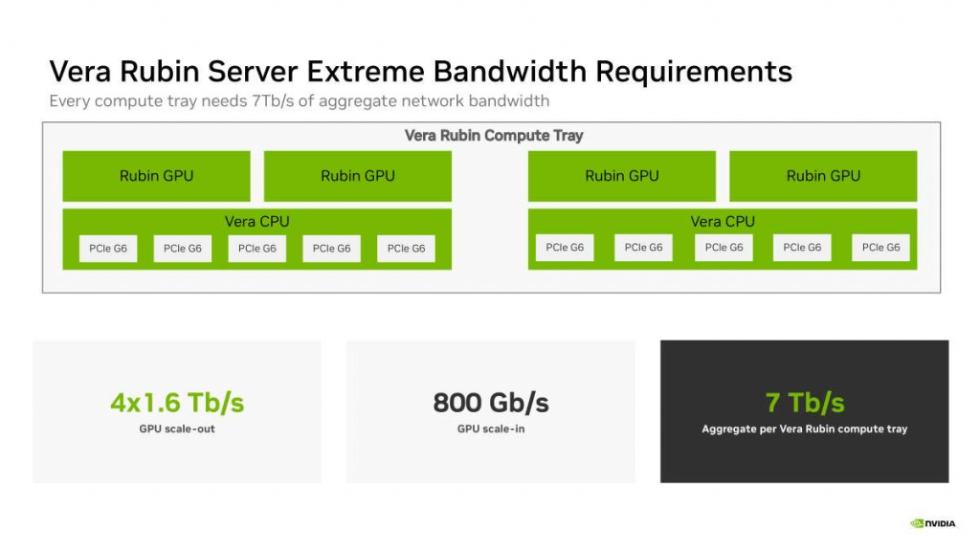Click the '800 Gb/s' value

491,403
